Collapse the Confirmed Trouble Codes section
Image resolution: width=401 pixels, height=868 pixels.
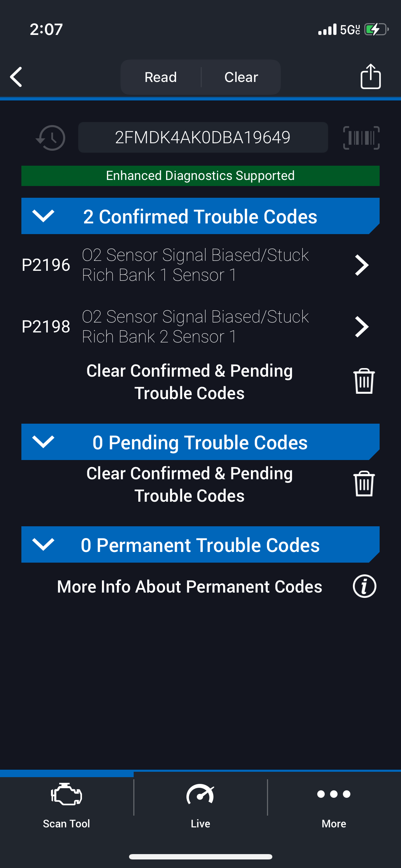point(43,216)
